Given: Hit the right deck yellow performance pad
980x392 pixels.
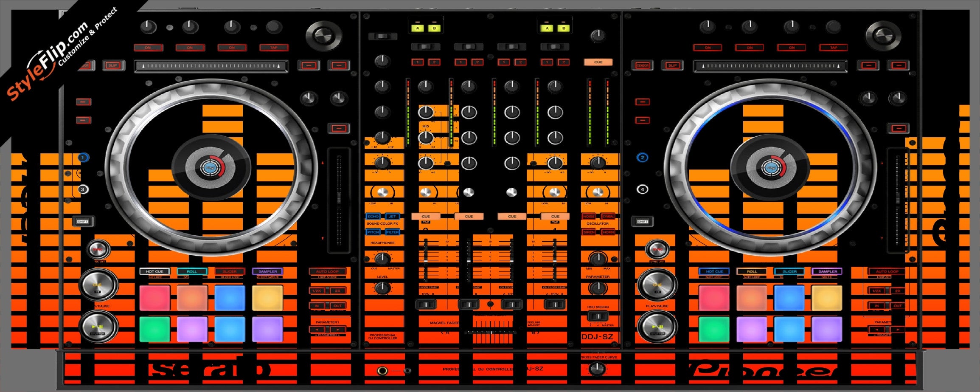Looking at the screenshot, I should point(827,298).
